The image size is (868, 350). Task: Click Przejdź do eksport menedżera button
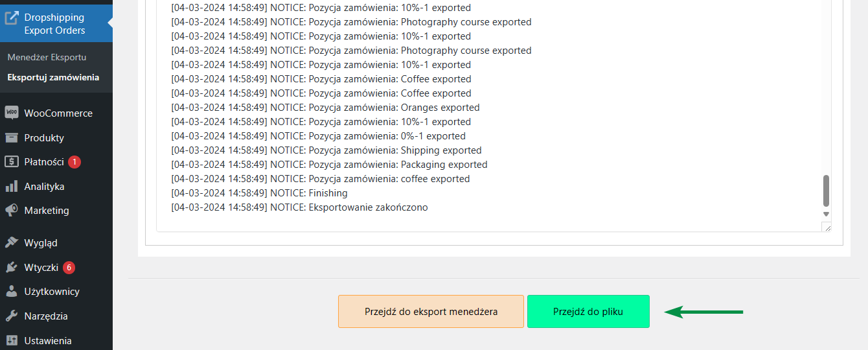pyautogui.click(x=431, y=311)
